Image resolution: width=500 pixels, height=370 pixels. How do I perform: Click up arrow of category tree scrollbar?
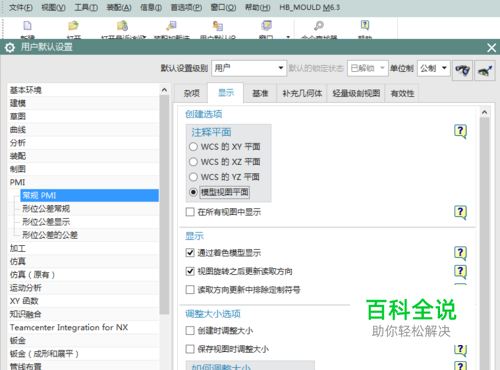tap(164, 90)
